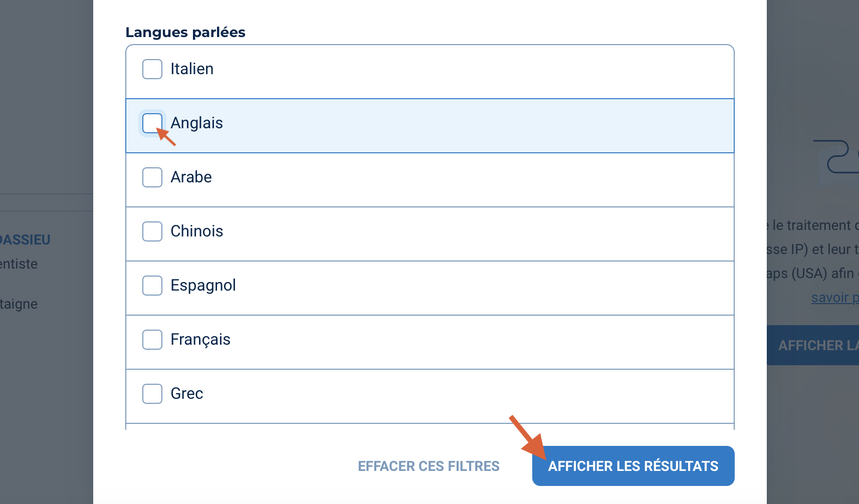This screenshot has width=859, height=504.
Task: Select the Chinois checkbox
Action: (x=152, y=231)
